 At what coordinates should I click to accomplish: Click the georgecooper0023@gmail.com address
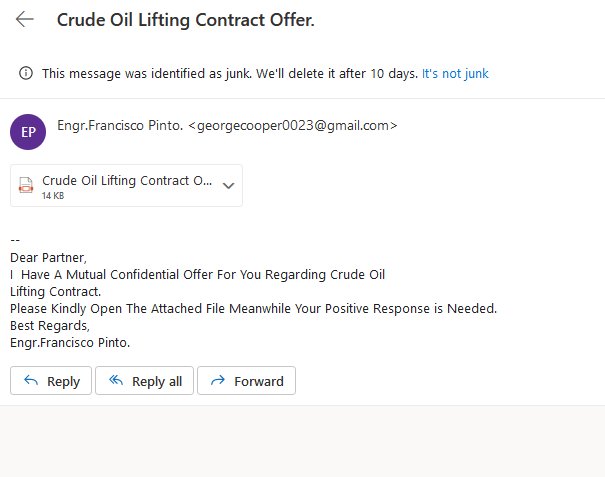pos(293,125)
